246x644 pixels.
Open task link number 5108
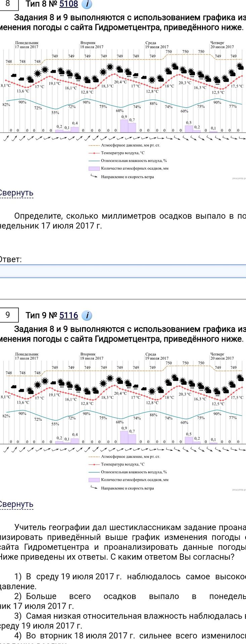pos(69,4)
